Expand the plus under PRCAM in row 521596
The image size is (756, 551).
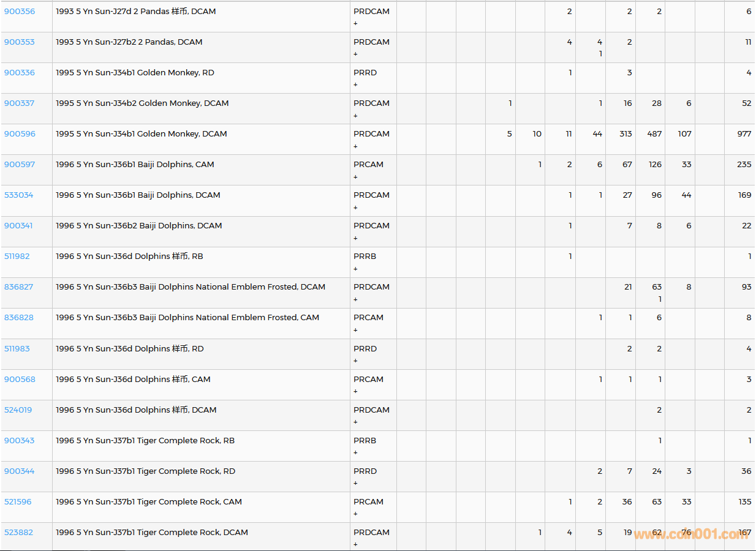355,514
